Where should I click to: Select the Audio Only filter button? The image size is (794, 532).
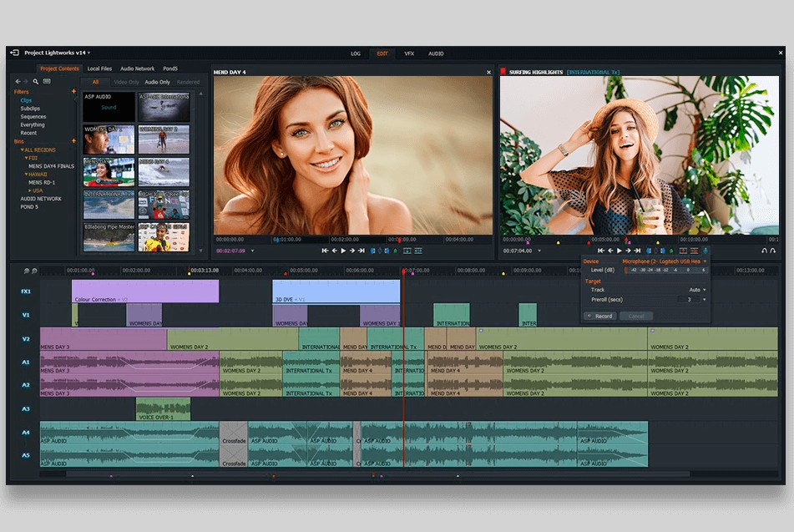(x=157, y=82)
